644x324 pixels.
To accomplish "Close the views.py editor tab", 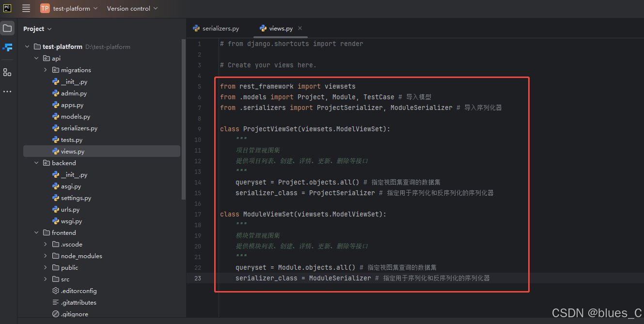I will tap(300, 28).
